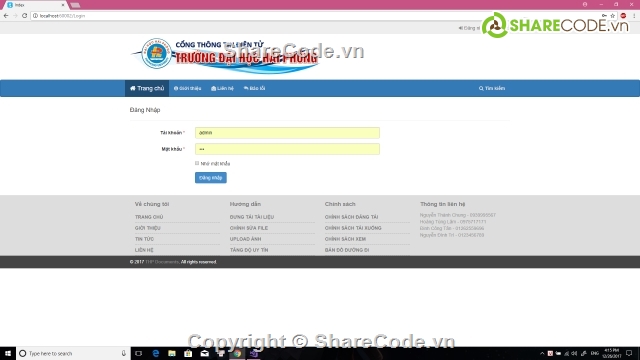The width and height of the screenshot is (640, 360).
Task: Open footer link GIỚI THIỆU
Action: 148,228
